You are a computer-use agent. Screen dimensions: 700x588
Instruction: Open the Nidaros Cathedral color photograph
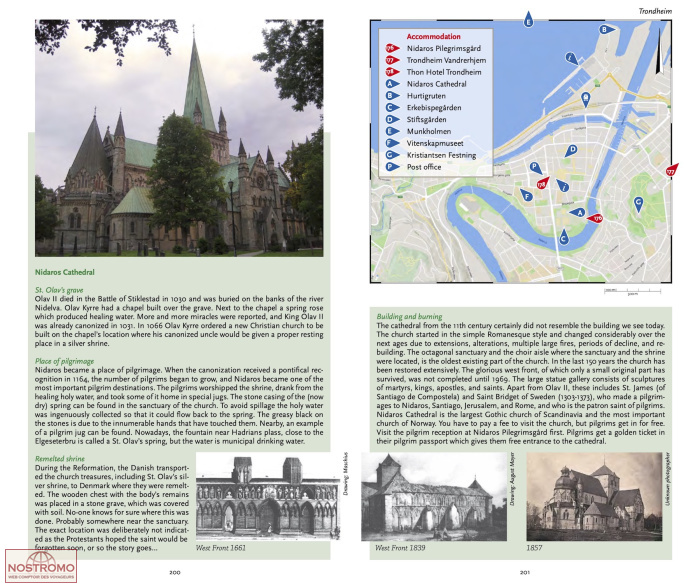click(x=179, y=138)
